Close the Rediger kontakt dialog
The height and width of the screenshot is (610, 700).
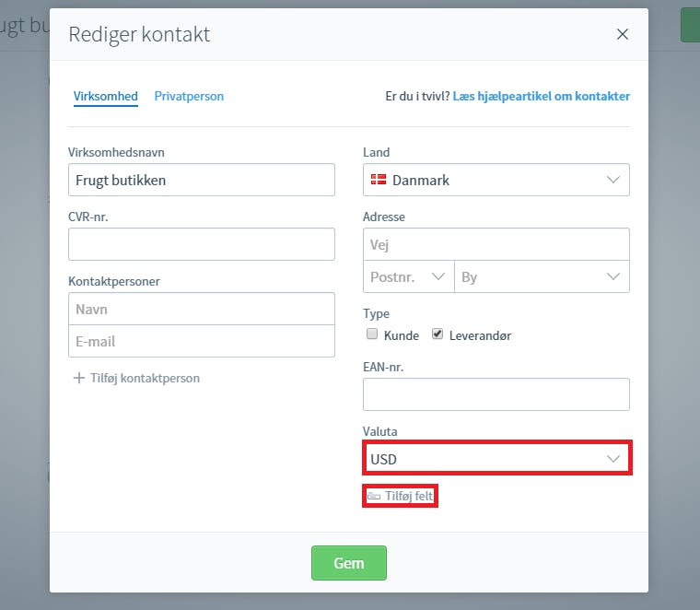click(x=623, y=34)
